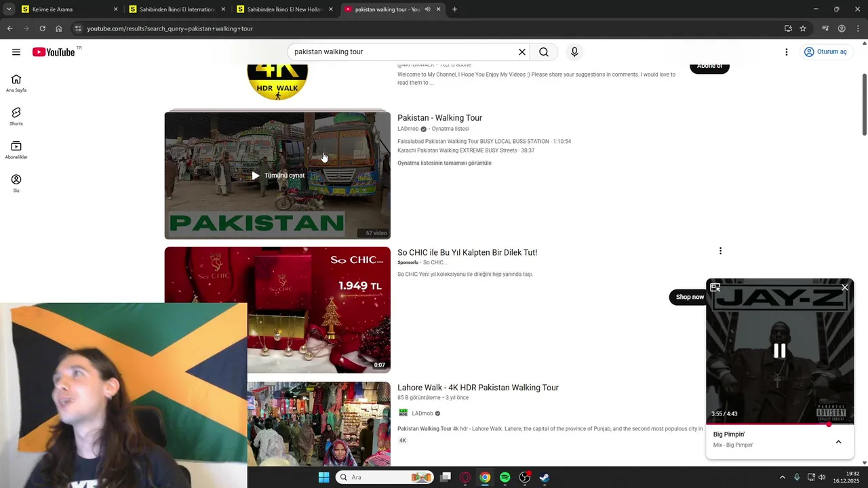Close the Big Pimpin' miniplayer

click(x=845, y=287)
